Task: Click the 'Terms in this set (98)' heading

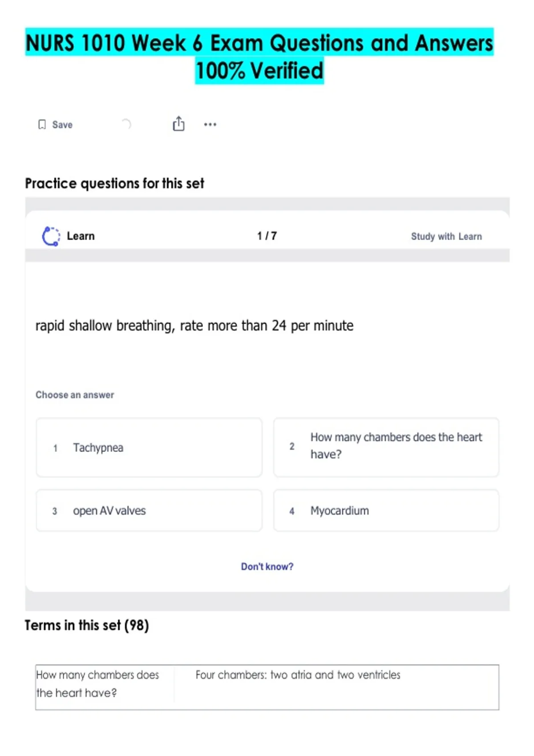Action: (x=87, y=625)
